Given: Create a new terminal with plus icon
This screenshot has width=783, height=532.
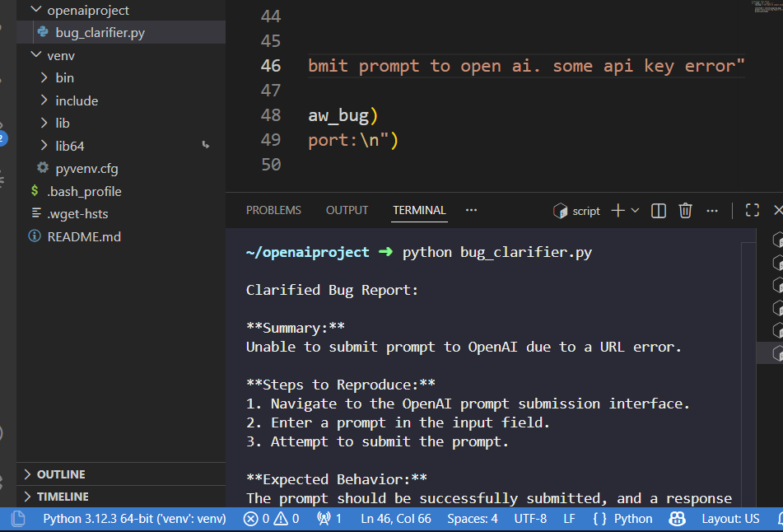Looking at the screenshot, I should point(618,211).
